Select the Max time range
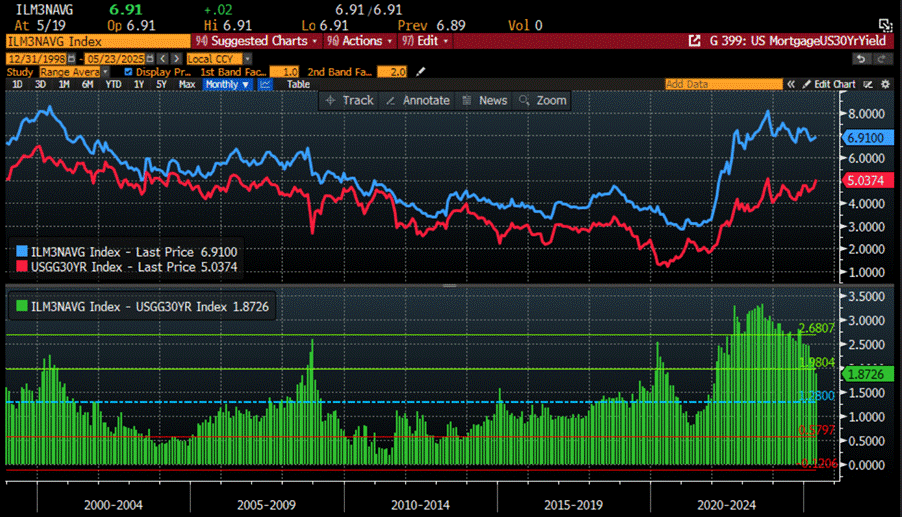 pos(187,85)
